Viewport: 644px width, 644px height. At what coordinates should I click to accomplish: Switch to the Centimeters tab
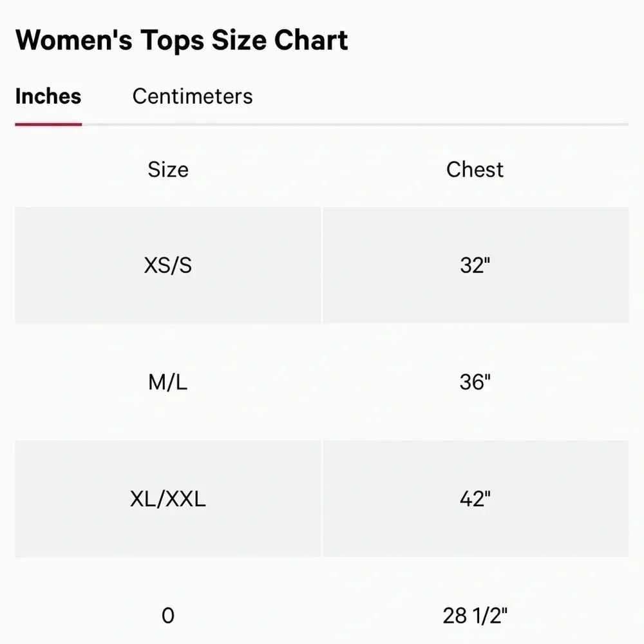pyautogui.click(x=192, y=97)
